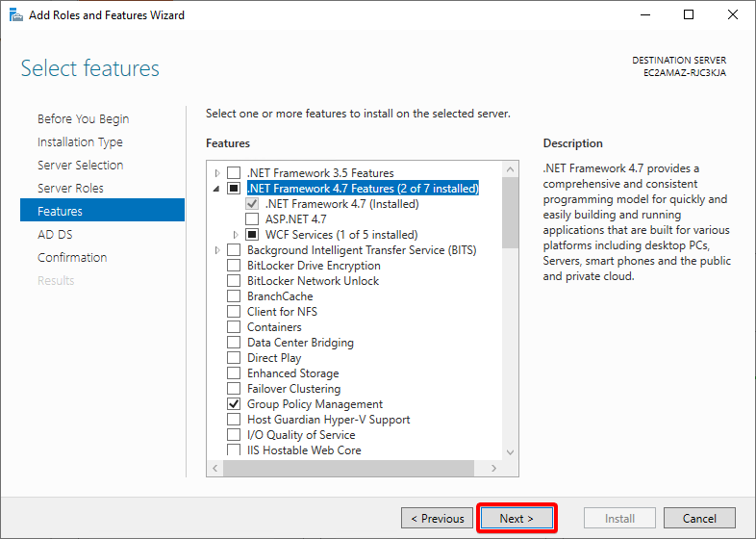
Task: Click the Previous button
Action: (437, 518)
